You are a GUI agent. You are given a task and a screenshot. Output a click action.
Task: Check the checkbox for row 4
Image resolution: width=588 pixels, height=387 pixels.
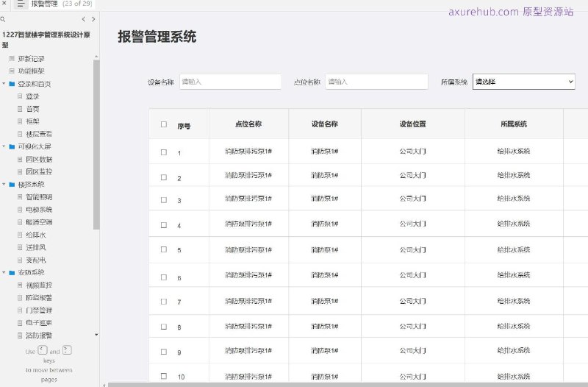click(x=164, y=225)
